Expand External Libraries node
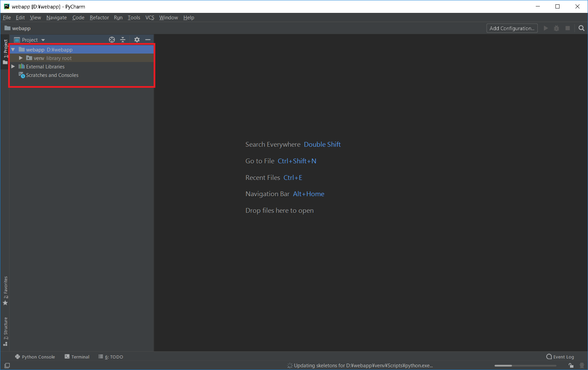This screenshot has width=588, height=370. tap(13, 67)
